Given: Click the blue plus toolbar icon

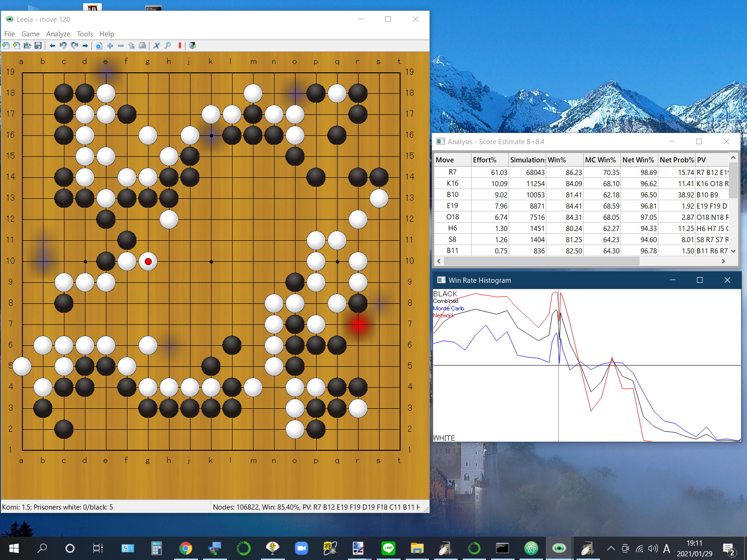Looking at the screenshot, I should 110,46.
